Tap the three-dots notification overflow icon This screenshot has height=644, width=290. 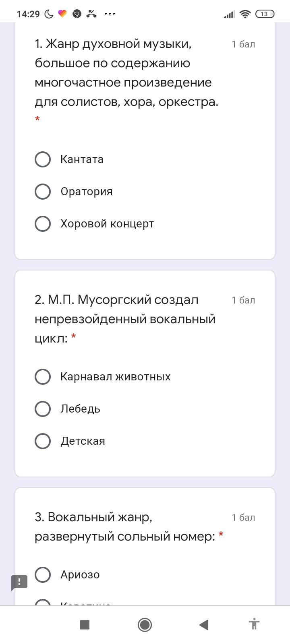(x=110, y=14)
